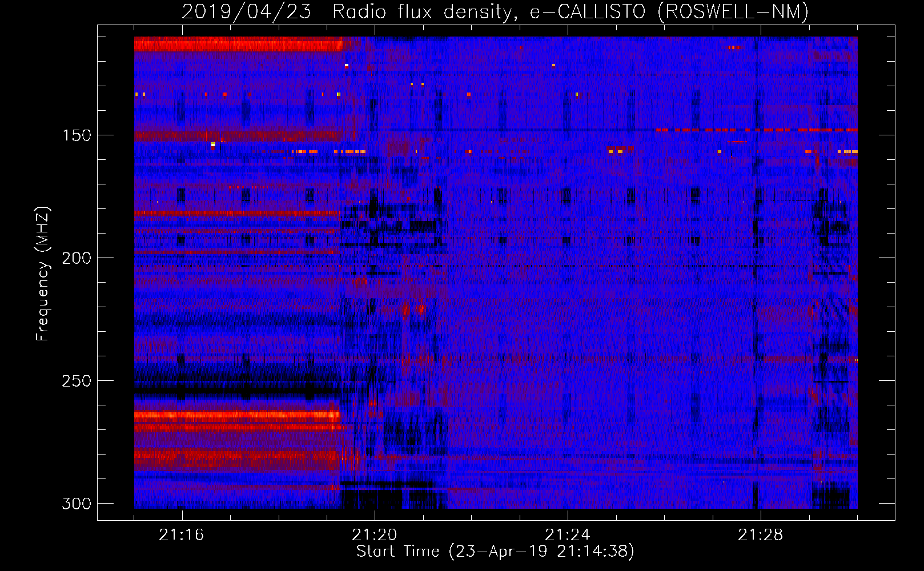Click the 300 frequency tick label
This screenshot has height=571, width=924.
click(77, 504)
